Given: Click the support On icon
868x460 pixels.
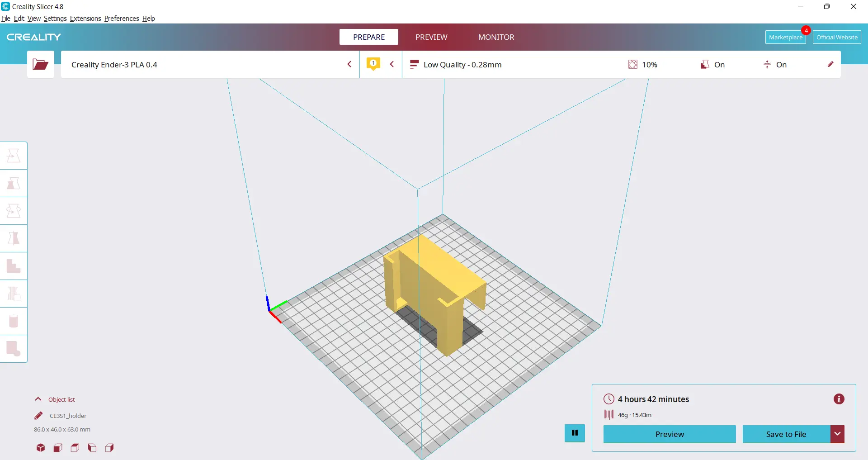Looking at the screenshot, I should pyautogui.click(x=705, y=65).
